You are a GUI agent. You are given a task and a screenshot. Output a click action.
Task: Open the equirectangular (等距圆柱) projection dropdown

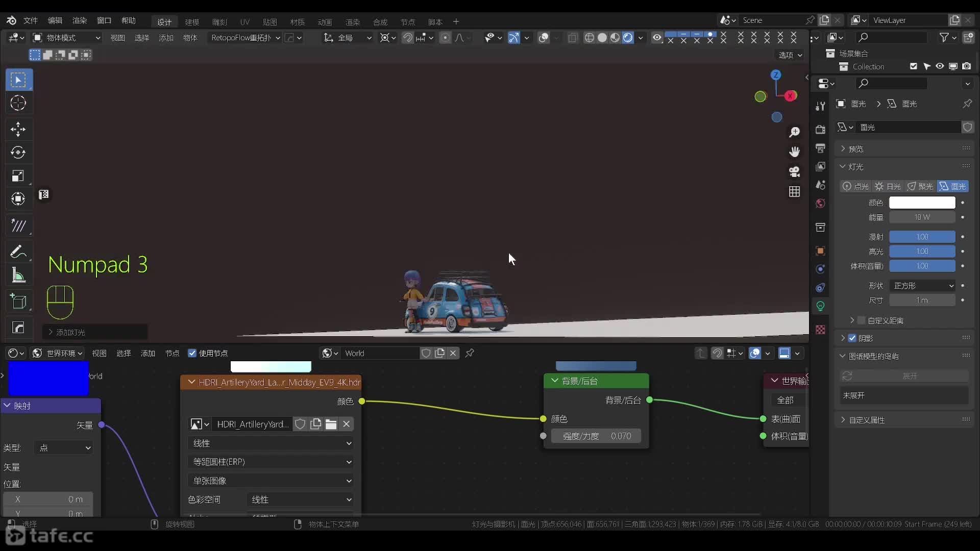coord(271,462)
